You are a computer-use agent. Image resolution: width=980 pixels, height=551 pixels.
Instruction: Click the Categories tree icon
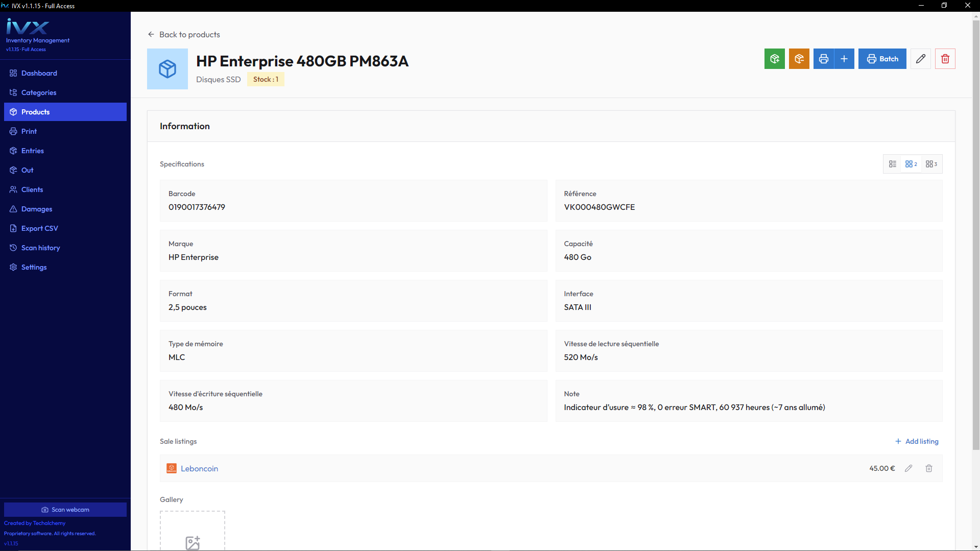click(13, 92)
